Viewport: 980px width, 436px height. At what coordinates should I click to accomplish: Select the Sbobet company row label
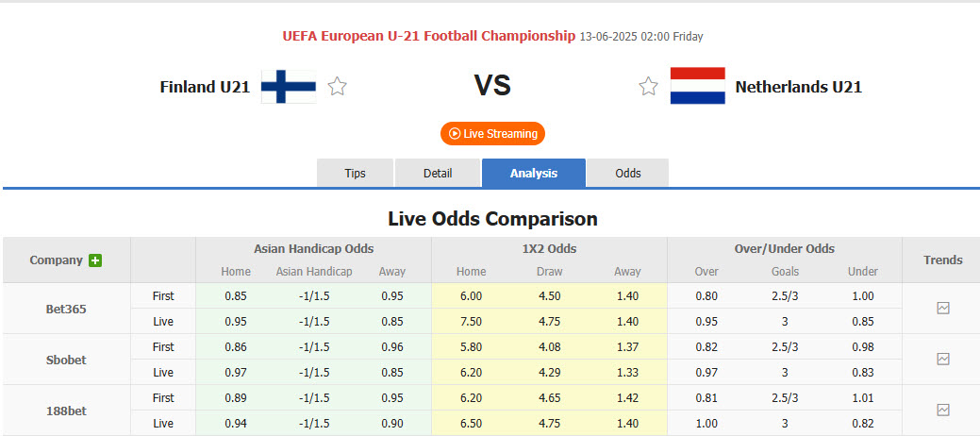coord(66,360)
